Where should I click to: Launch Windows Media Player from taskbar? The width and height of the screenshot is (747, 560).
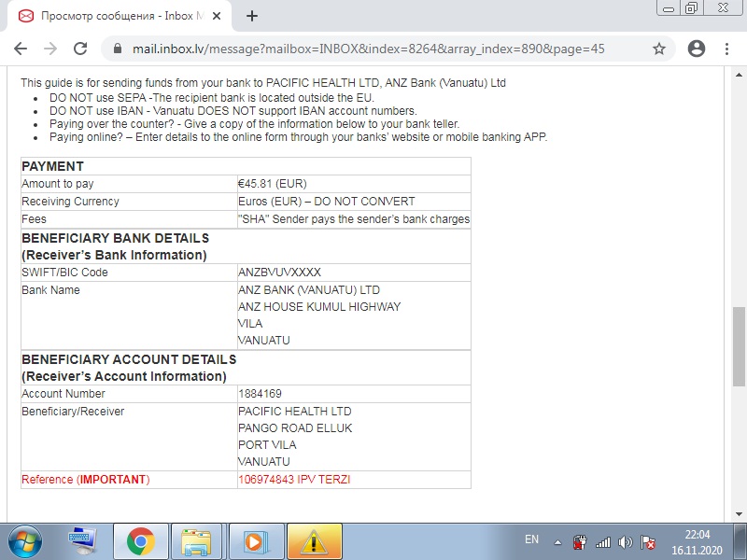(x=252, y=540)
